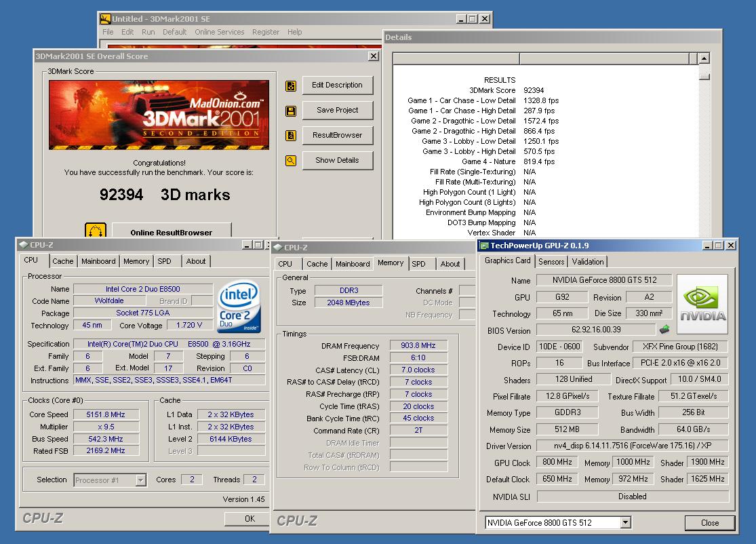Image resolution: width=756 pixels, height=544 pixels.
Task: Click the GPU-Z title bar icon
Action: [x=483, y=246]
